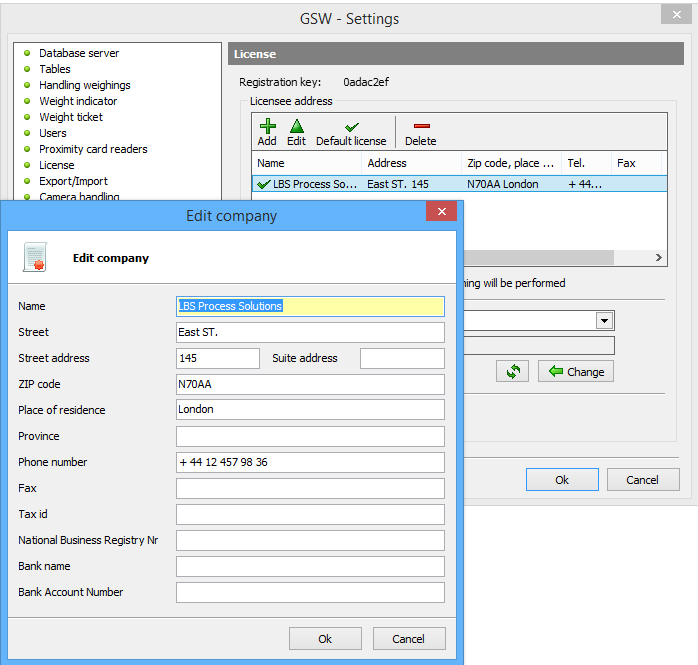Click the green refresh arrows icon button

[513, 371]
